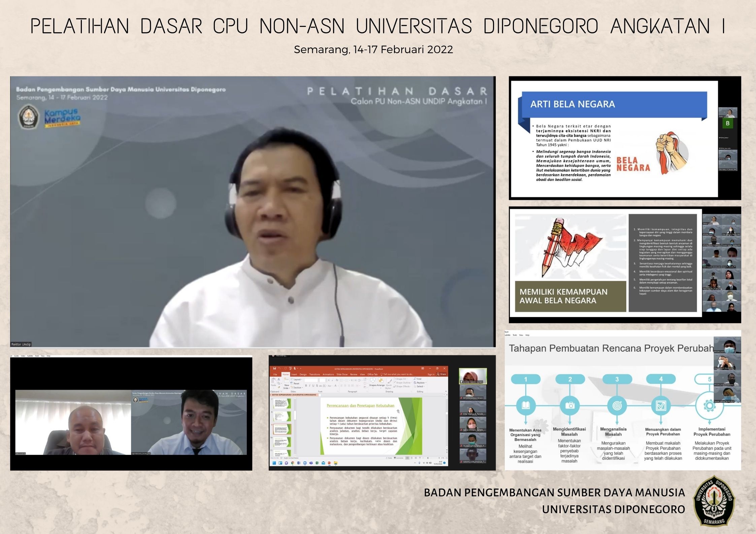Viewport: 756px width, 534px height.
Task: Open the Select dropdown in the Editing group
Action: 419,386
